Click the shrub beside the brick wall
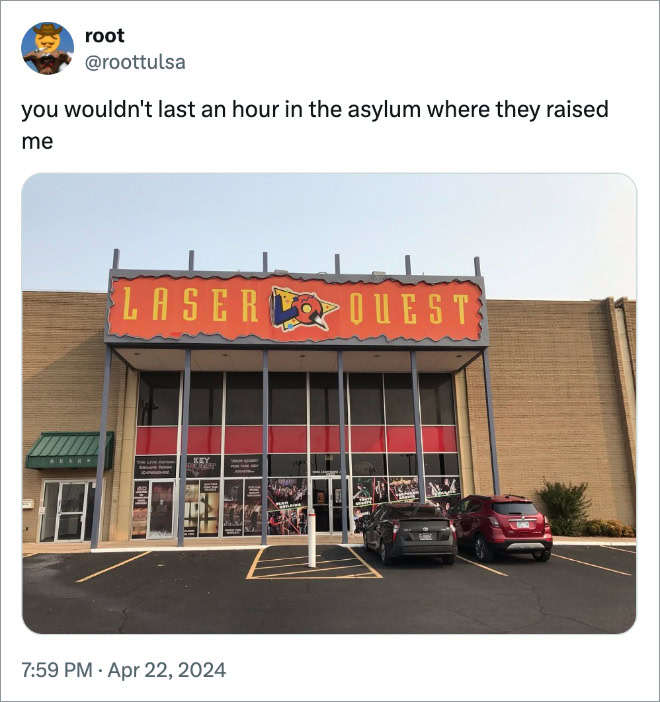 coord(566,508)
